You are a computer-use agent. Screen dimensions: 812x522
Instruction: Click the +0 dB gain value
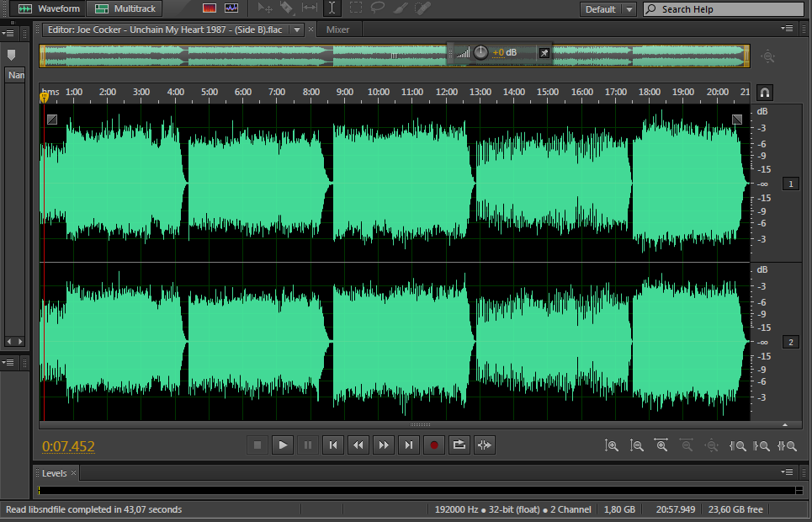click(504, 52)
